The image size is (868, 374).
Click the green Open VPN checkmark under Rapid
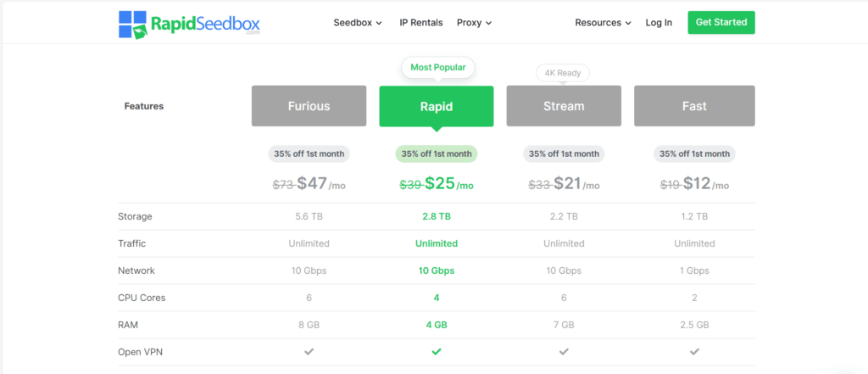437,352
